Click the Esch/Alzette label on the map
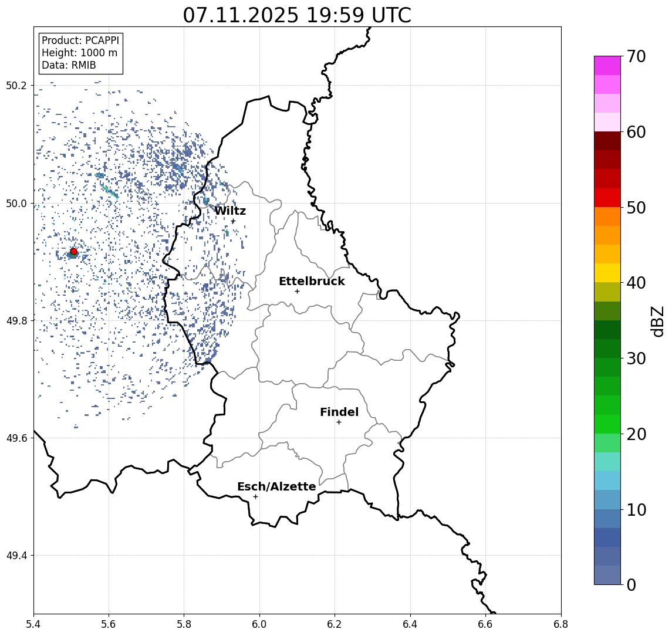The image size is (672, 636). pyautogui.click(x=276, y=486)
